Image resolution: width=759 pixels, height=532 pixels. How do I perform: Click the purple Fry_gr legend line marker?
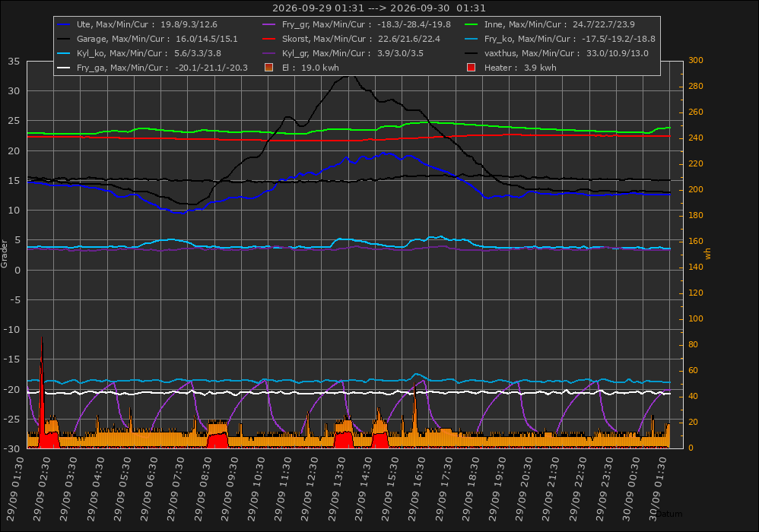coord(268,24)
